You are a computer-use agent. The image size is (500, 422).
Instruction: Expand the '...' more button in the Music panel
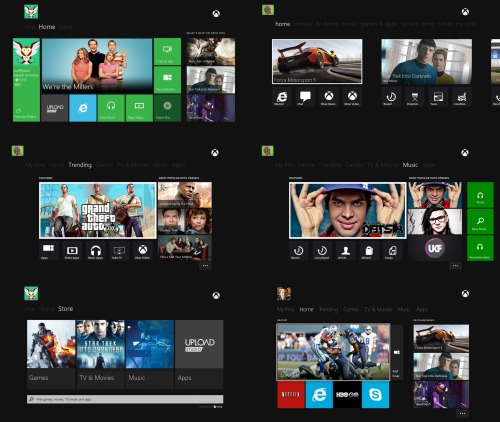click(x=455, y=266)
